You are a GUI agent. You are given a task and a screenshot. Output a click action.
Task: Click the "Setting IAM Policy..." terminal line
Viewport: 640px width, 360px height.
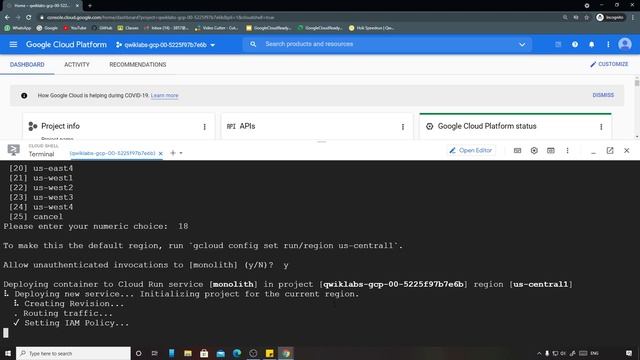[x=76, y=323]
